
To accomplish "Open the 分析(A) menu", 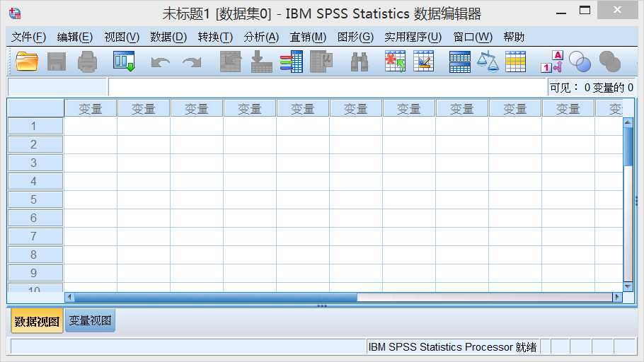I will (261, 37).
